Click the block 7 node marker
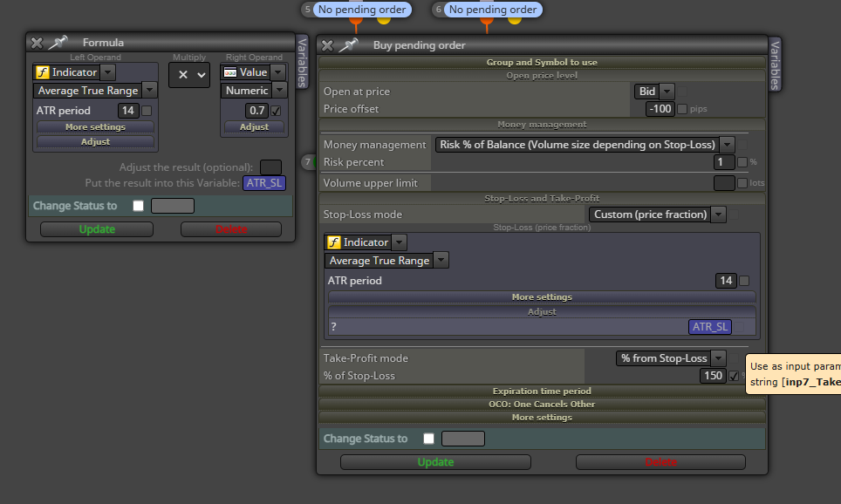The width and height of the screenshot is (841, 504). [x=308, y=162]
